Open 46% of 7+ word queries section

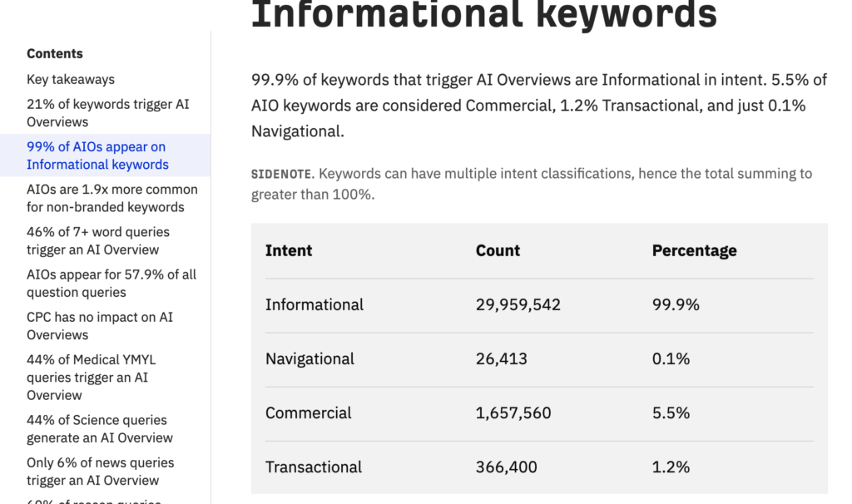pos(98,240)
